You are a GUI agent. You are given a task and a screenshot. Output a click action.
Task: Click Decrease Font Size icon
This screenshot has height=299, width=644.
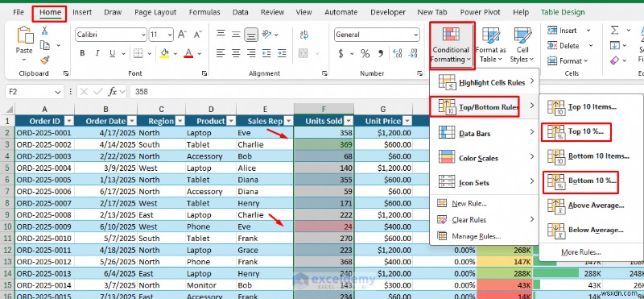[197, 35]
